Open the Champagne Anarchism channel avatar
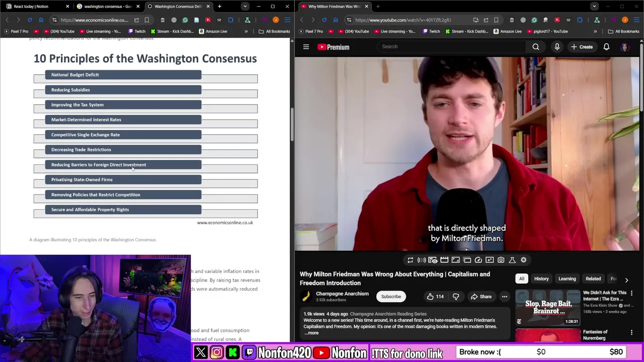 [x=306, y=297]
